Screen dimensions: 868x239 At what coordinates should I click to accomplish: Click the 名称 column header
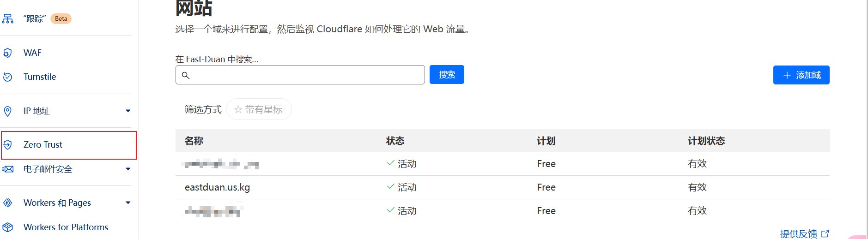click(194, 141)
